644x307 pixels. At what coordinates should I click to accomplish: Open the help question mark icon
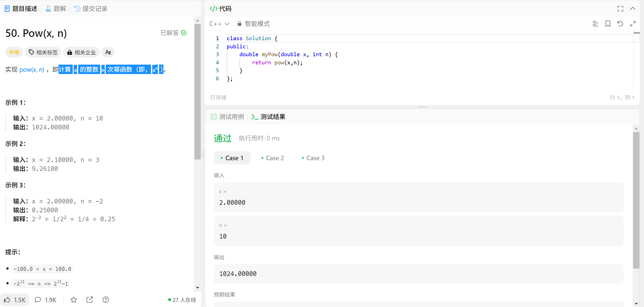pos(106,300)
